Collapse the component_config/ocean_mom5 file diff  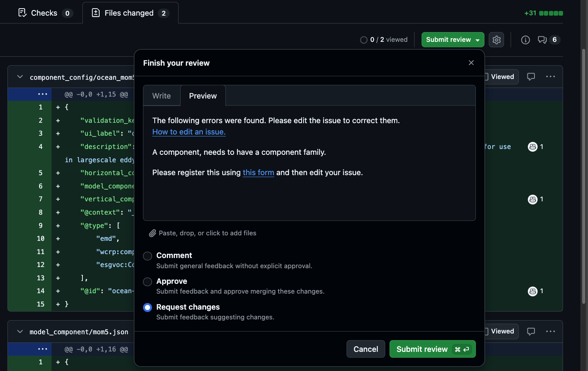click(20, 77)
